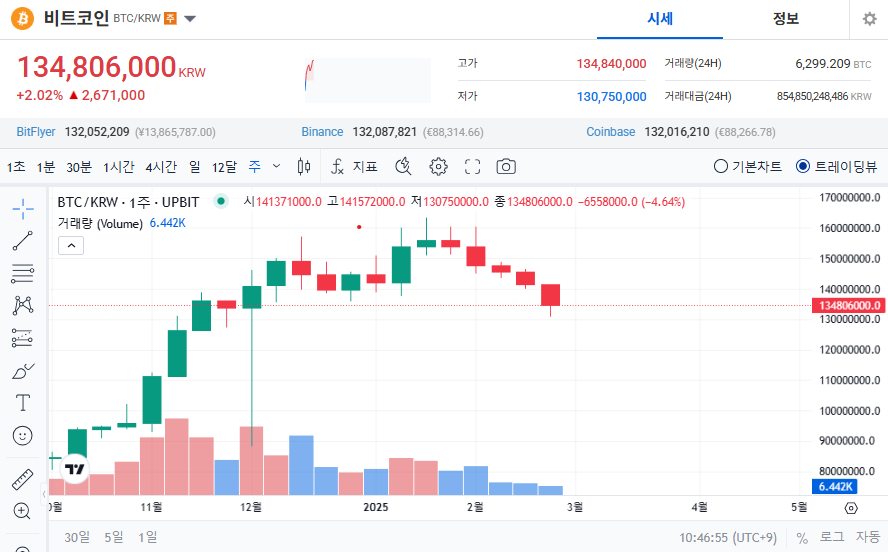Select the 1시간 interval
Screen dimensions: 888x552
point(119,166)
